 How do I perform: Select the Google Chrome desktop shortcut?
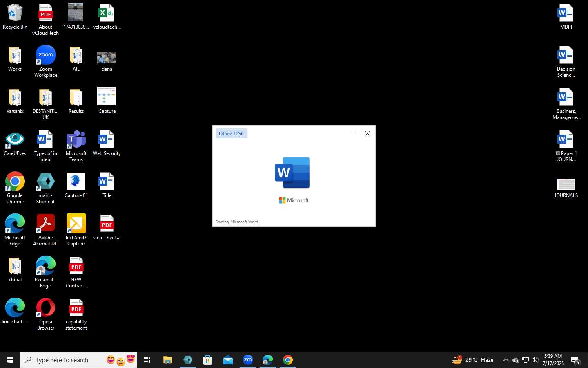(15, 188)
